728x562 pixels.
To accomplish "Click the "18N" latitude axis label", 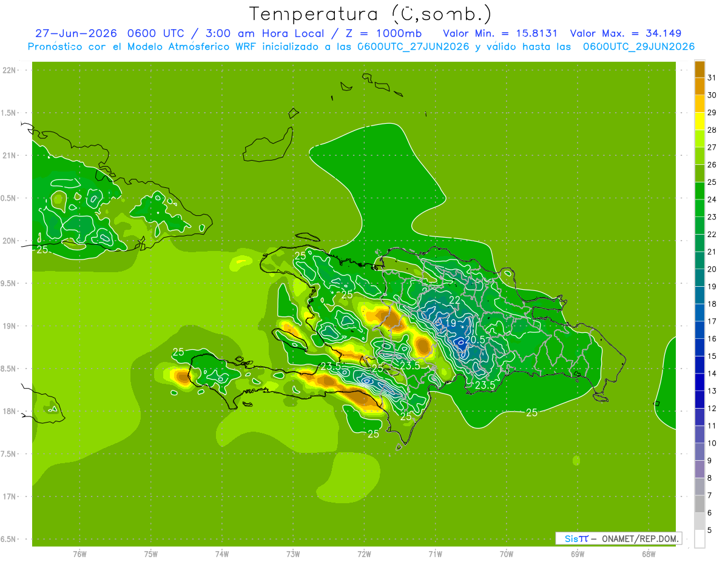I will click(x=9, y=411).
